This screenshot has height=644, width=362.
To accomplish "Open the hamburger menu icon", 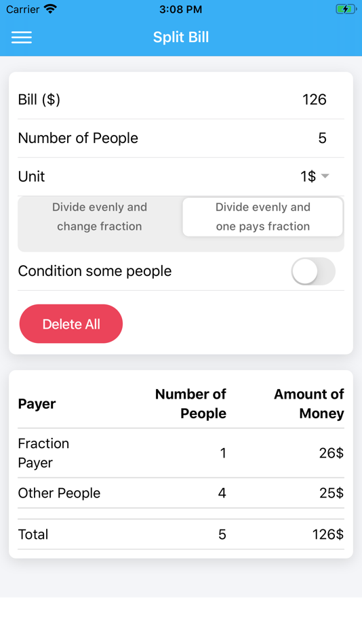I will point(22,37).
